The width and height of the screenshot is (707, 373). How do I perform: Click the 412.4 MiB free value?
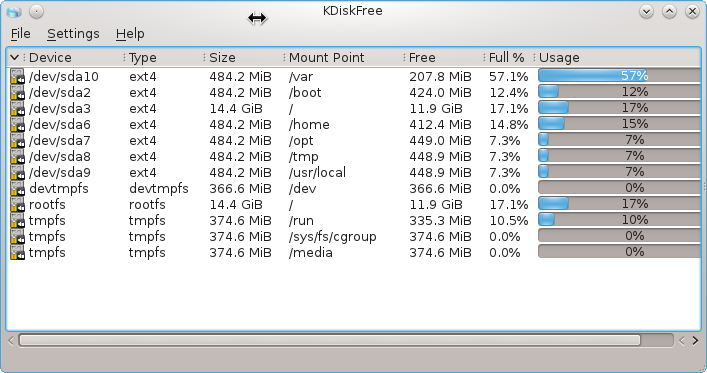point(441,125)
